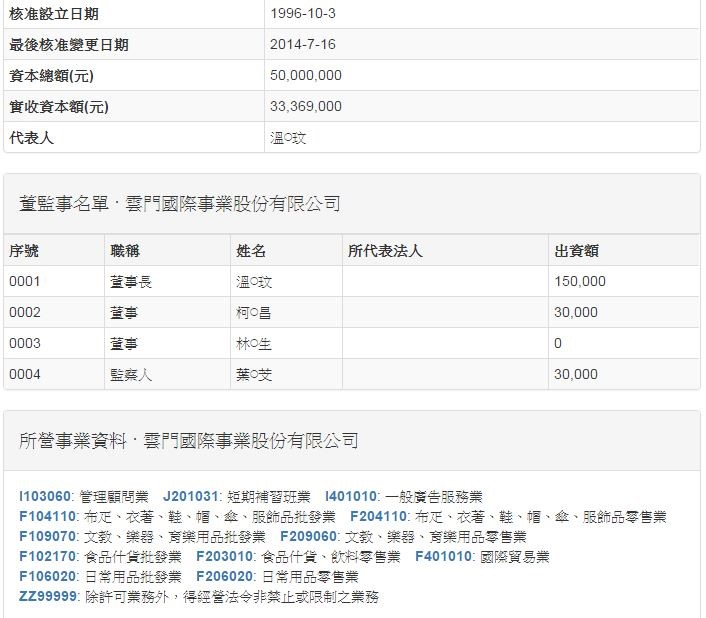Click business code link F203010

[226, 556]
